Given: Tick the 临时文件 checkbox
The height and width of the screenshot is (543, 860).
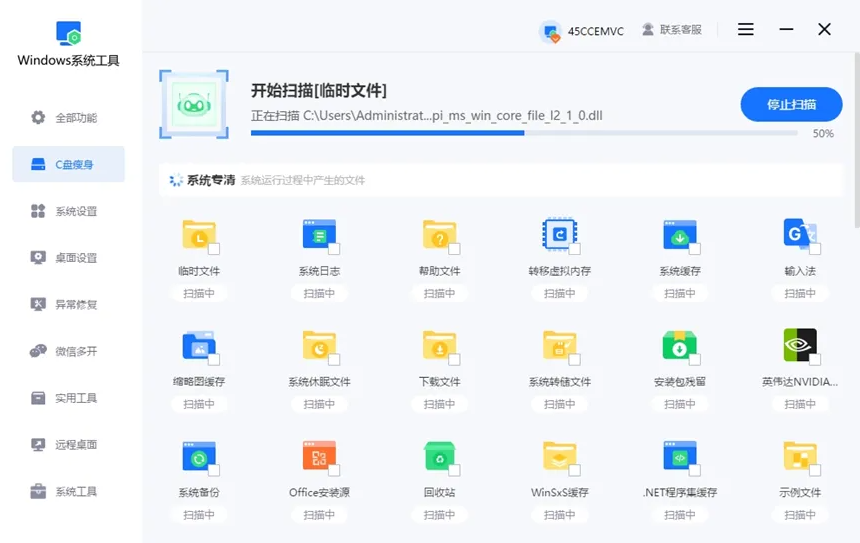Looking at the screenshot, I should pos(214,249).
